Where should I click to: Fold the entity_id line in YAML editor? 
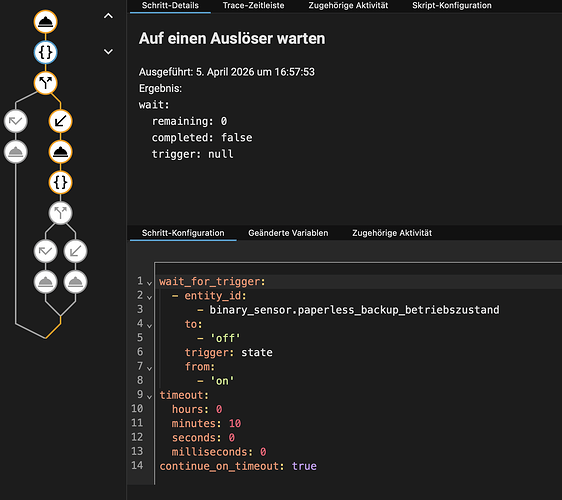click(x=149, y=297)
